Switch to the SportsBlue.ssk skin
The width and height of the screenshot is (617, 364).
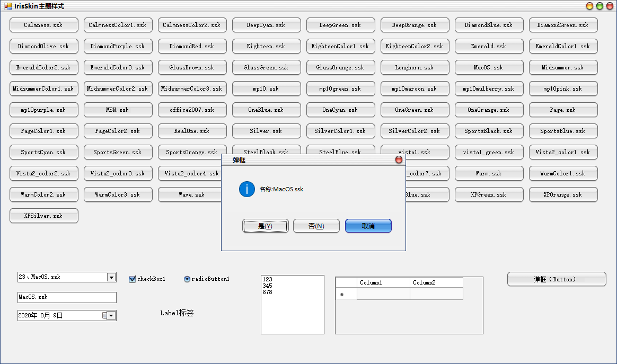coord(563,131)
